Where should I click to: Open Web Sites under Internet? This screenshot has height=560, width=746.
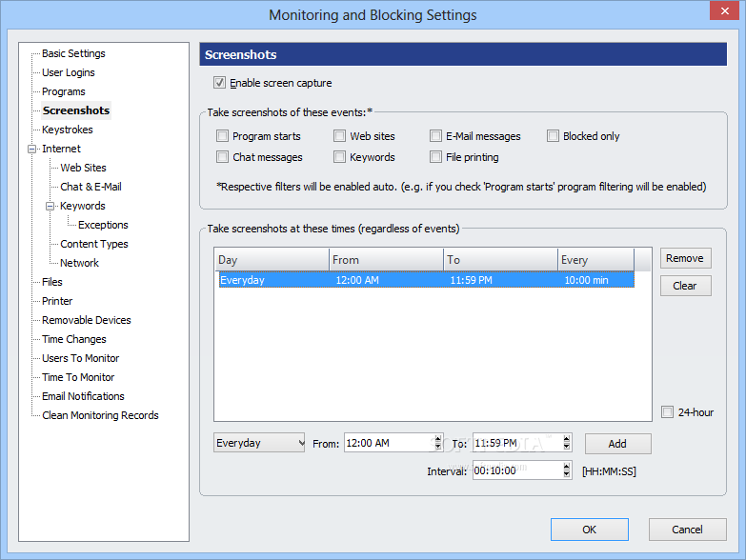(83, 168)
